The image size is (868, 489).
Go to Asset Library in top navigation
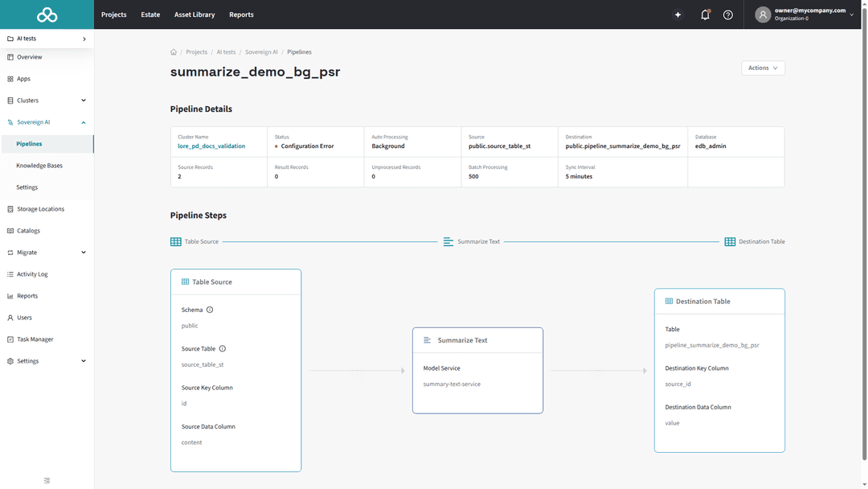point(194,14)
